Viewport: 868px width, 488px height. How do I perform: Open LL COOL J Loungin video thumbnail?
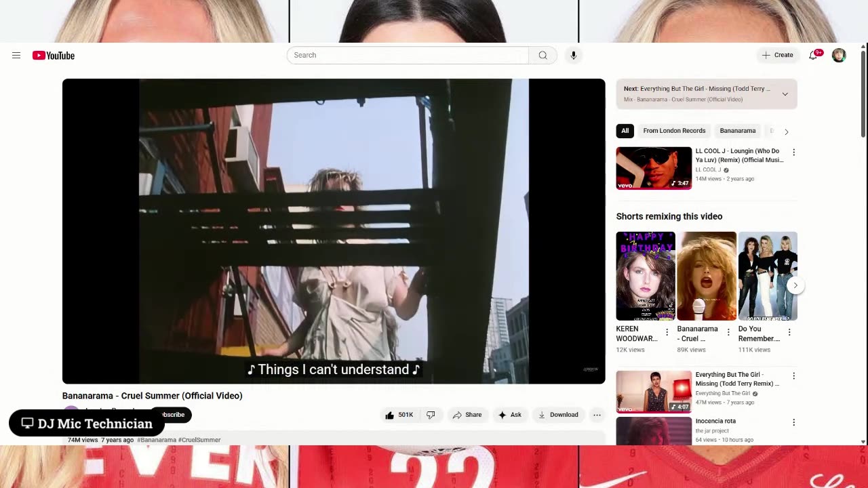pos(654,168)
